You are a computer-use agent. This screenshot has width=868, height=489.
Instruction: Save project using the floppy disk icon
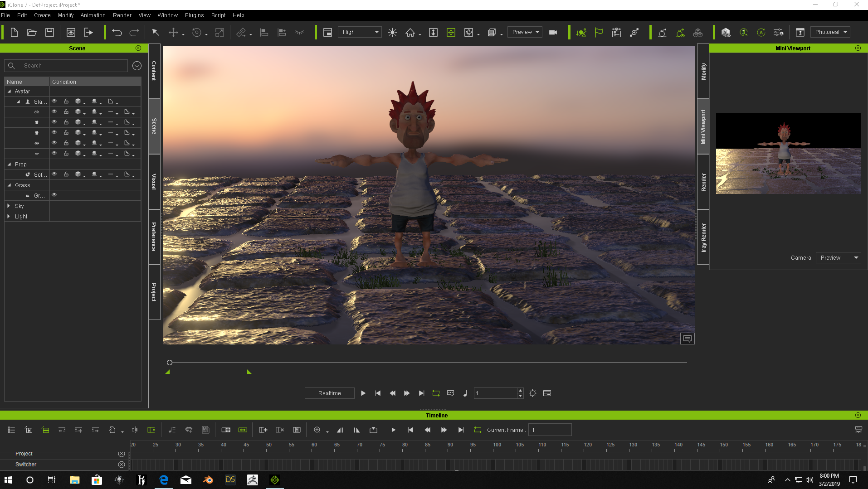(x=49, y=32)
